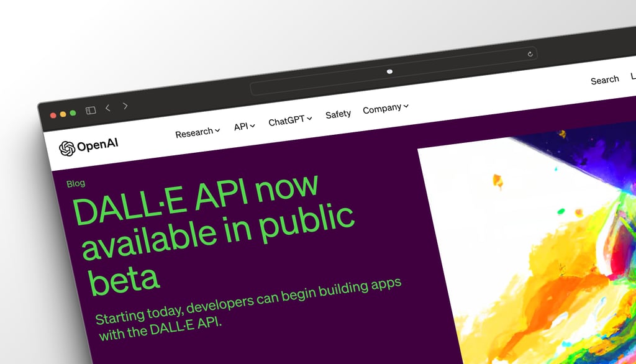This screenshot has height=364, width=636.
Task: Reload the page using refresh icon
Action: tap(530, 54)
